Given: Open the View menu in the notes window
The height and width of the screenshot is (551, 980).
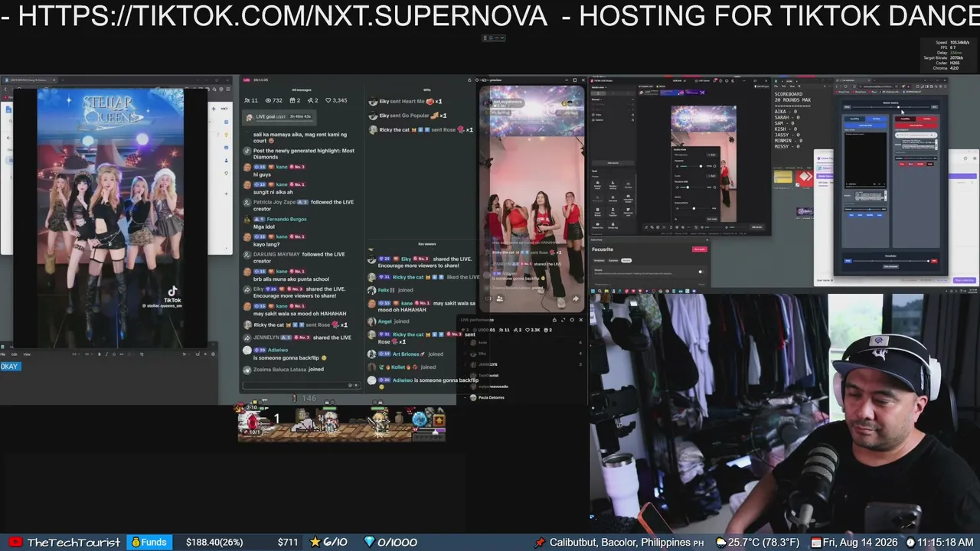Looking at the screenshot, I should pos(27,354).
